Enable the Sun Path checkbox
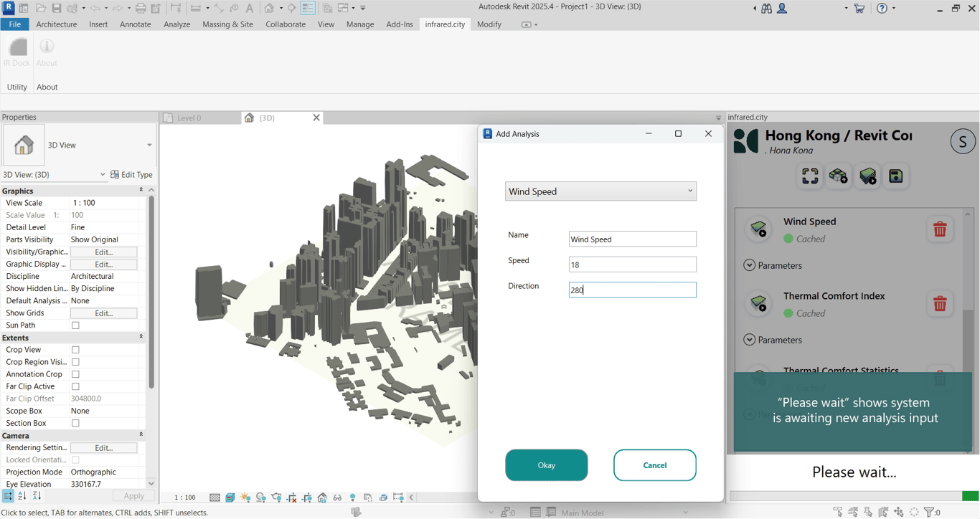980x519 pixels. pos(75,325)
